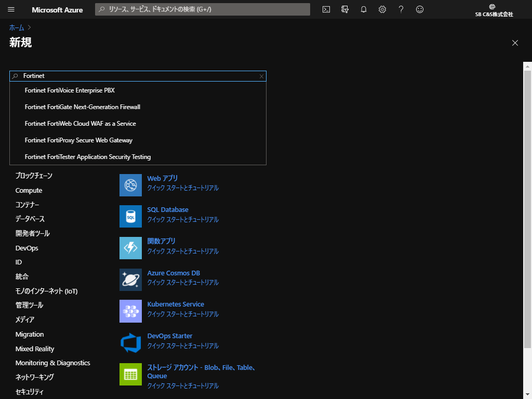Open Kubernetes Service quickstart tutorial link
532x399 pixels.
click(x=183, y=314)
